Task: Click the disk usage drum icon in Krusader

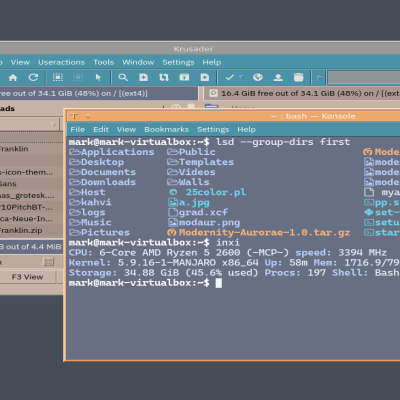Action: pos(298,77)
